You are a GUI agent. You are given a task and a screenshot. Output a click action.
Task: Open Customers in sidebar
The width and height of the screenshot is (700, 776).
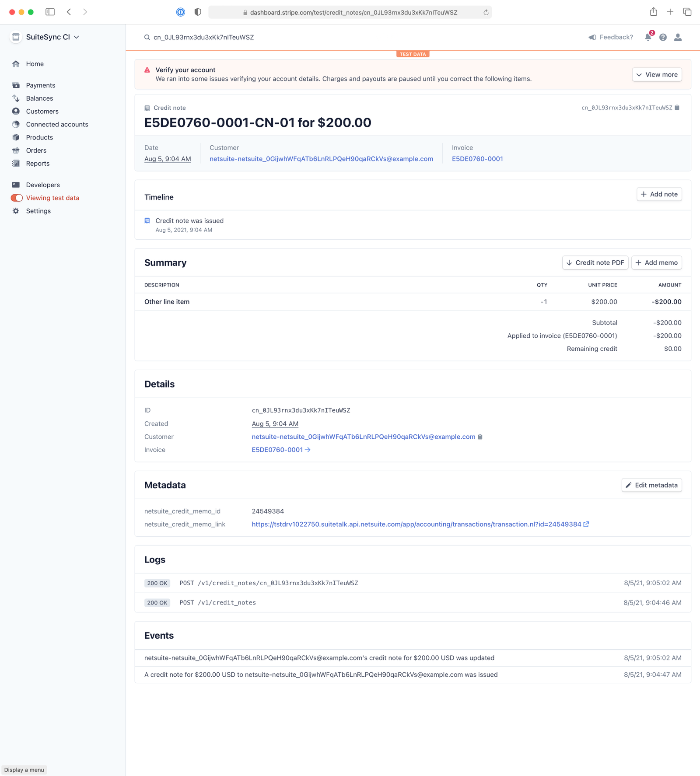tap(42, 111)
